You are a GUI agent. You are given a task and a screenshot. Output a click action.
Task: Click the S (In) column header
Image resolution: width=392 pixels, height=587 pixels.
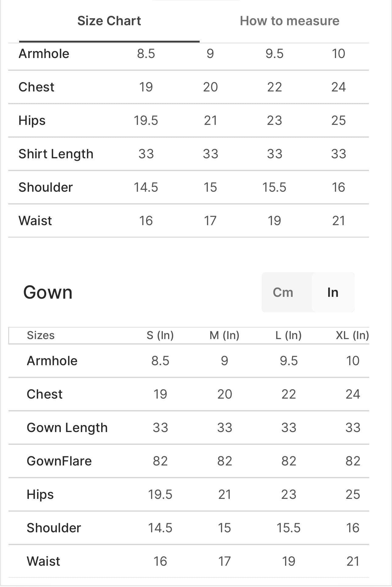point(160,335)
